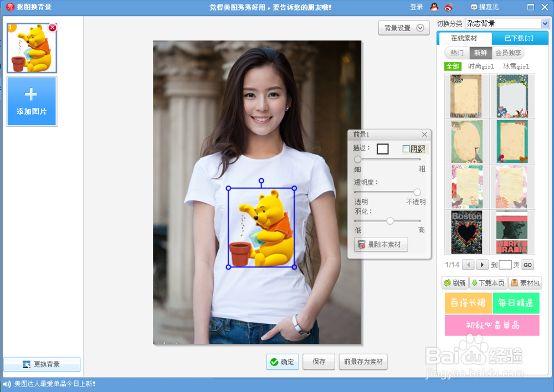Click 登录 to log in
This screenshot has width=554, height=392.
416,7
